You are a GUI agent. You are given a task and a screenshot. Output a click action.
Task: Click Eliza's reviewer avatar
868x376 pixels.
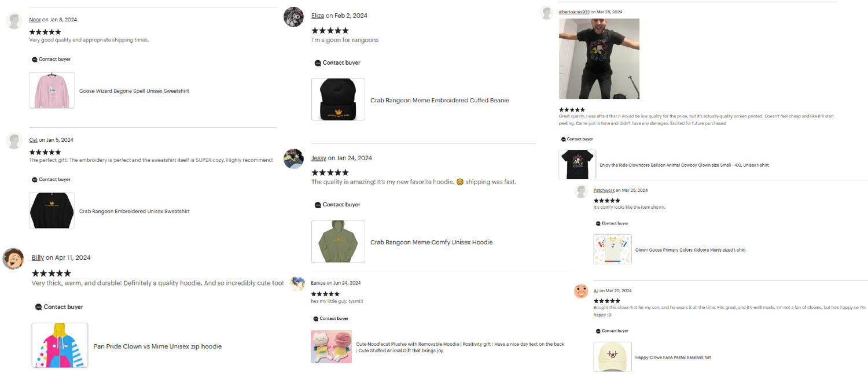[x=293, y=17]
